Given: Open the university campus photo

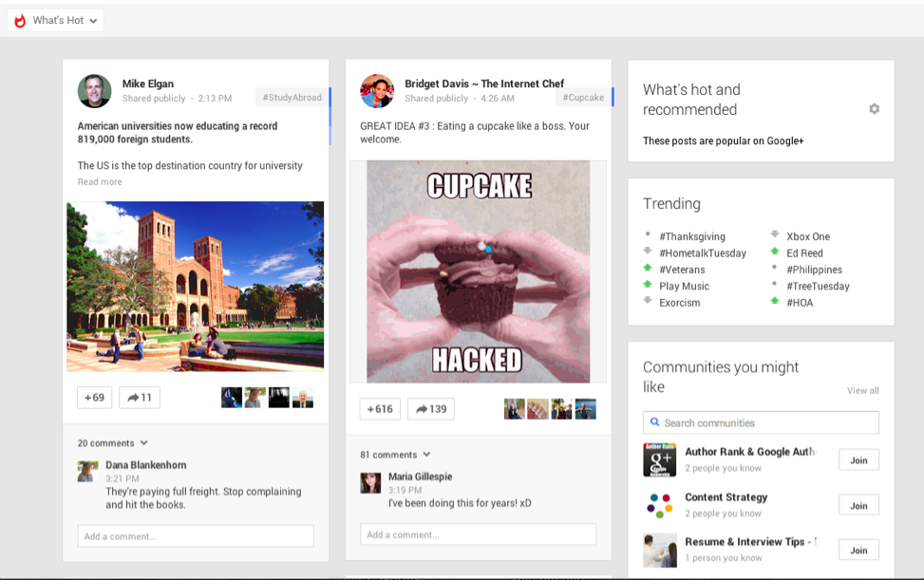Looking at the screenshot, I should (195, 287).
